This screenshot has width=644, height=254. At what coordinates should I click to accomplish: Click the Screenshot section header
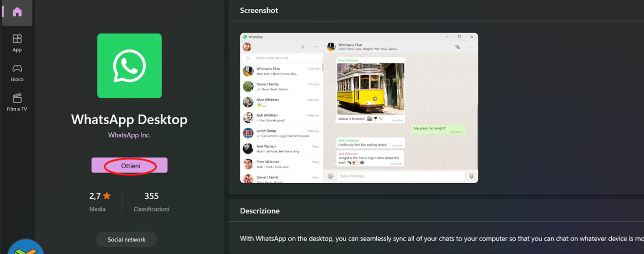tap(259, 10)
